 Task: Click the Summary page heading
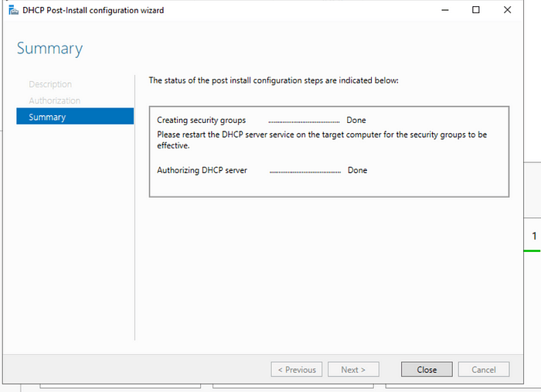[x=49, y=49]
